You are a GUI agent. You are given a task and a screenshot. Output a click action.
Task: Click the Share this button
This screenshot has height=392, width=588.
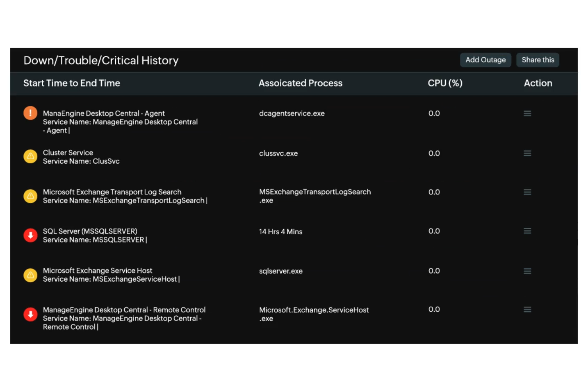[538, 60]
